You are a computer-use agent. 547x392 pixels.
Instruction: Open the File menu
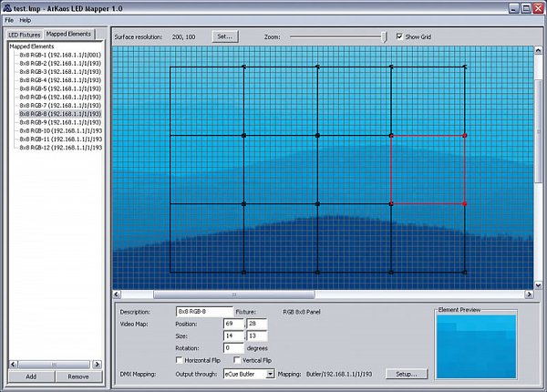(9, 19)
